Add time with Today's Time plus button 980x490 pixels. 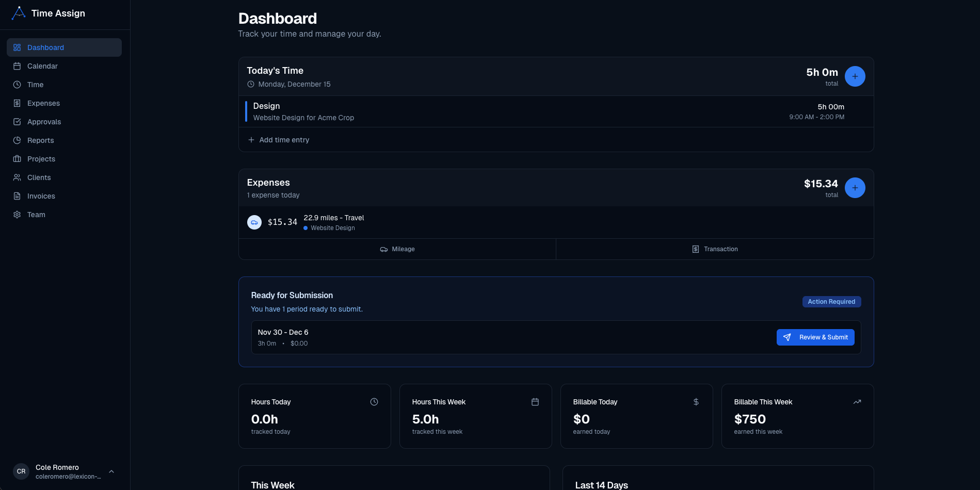click(855, 76)
